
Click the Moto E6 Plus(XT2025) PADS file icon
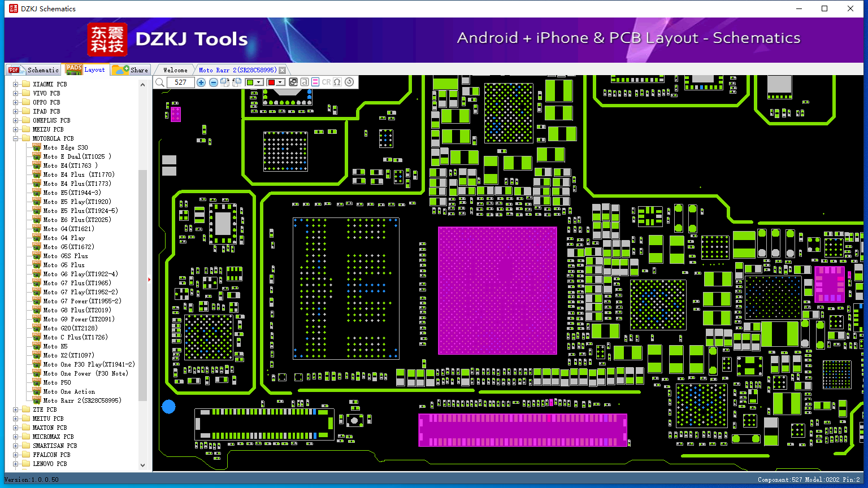tap(37, 219)
